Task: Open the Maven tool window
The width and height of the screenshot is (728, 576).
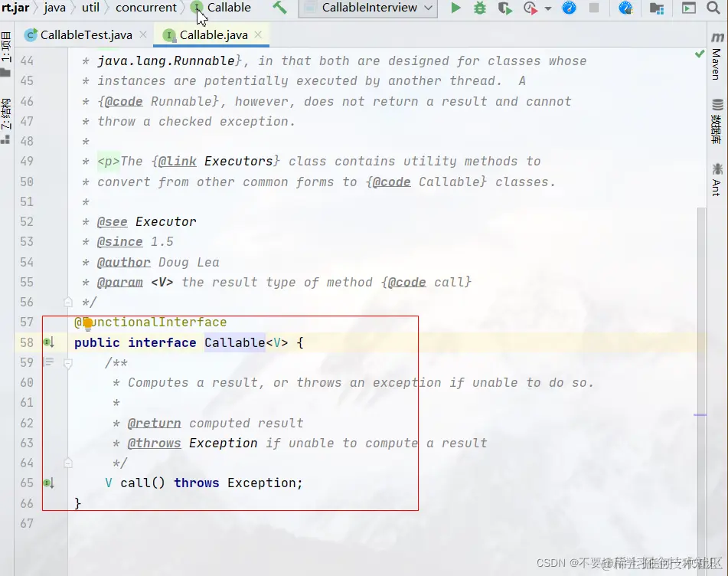Action: point(717,57)
